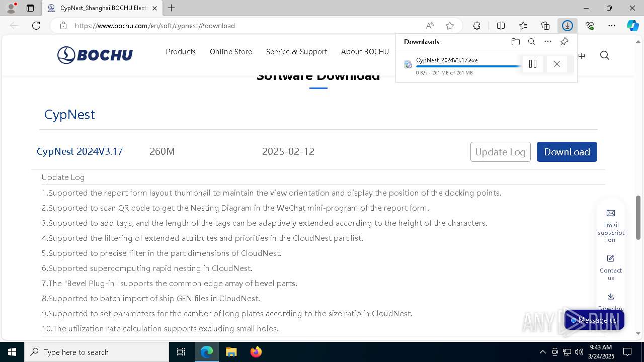The height and width of the screenshot is (362, 644).
Task: Click the address bar URL
Action: 155,26
